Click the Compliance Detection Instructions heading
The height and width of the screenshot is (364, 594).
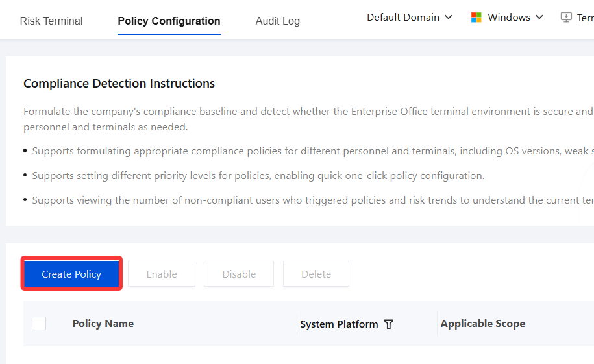coord(119,83)
